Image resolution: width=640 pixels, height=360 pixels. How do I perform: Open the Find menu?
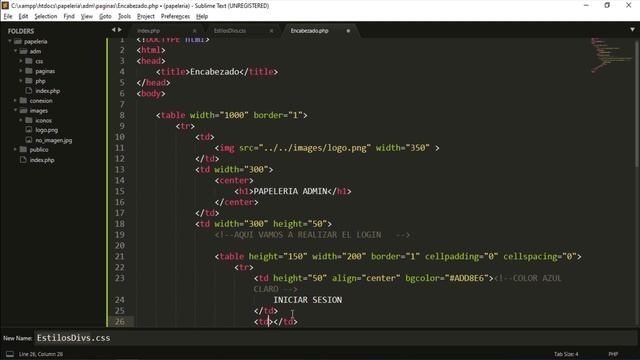[x=69, y=16]
